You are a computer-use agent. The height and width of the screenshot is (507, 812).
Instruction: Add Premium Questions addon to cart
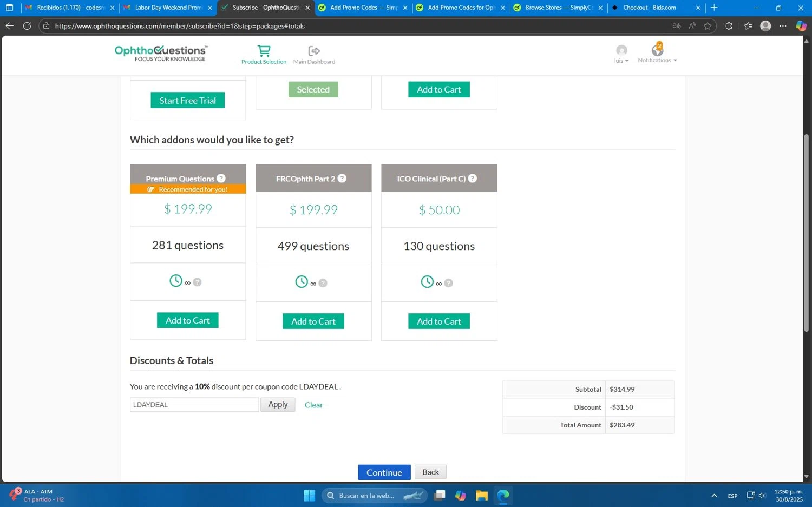point(188,320)
